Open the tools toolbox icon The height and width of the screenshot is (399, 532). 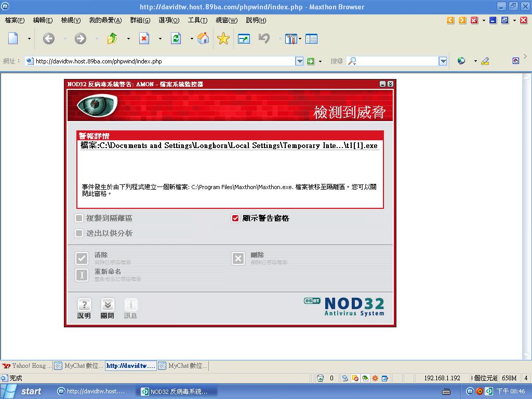(x=291, y=39)
